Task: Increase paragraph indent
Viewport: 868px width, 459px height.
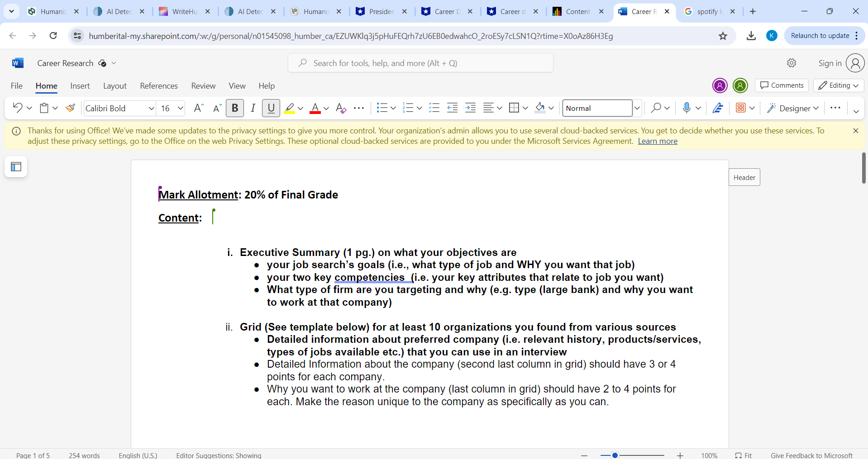Action: tap(471, 108)
